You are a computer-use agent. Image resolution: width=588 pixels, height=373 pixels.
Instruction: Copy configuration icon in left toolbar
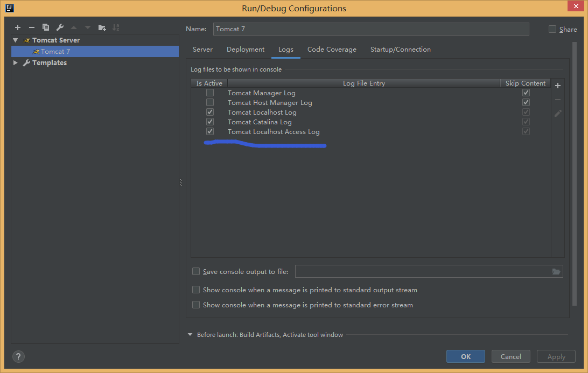point(46,27)
